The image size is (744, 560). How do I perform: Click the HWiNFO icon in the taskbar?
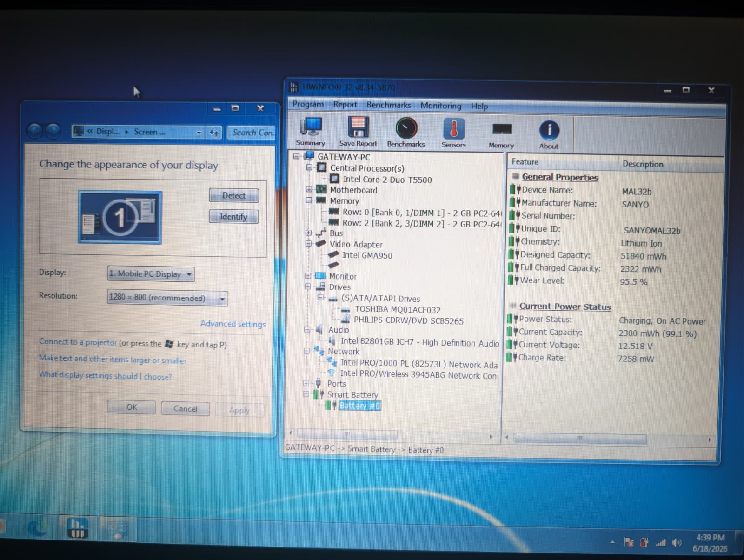(x=78, y=528)
